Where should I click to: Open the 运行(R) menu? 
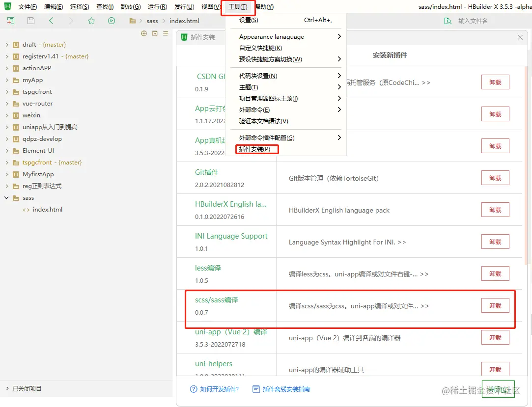pos(157,7)
